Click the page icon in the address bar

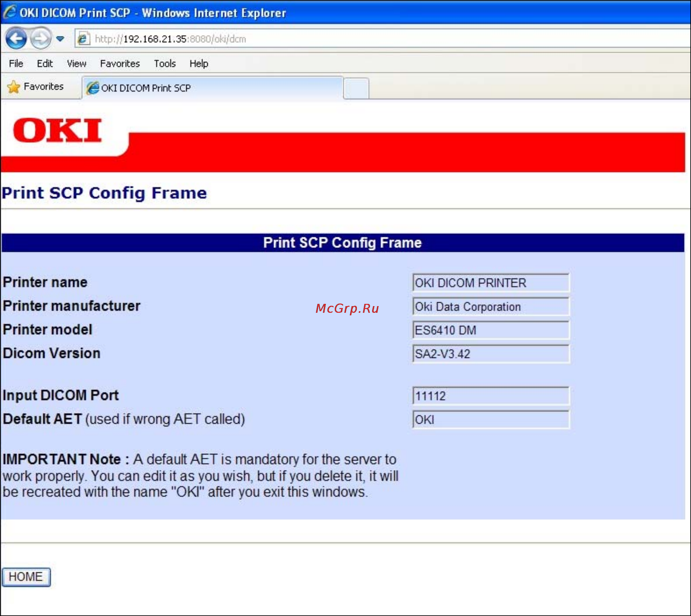pyautogui.click(x=83, y=39)
